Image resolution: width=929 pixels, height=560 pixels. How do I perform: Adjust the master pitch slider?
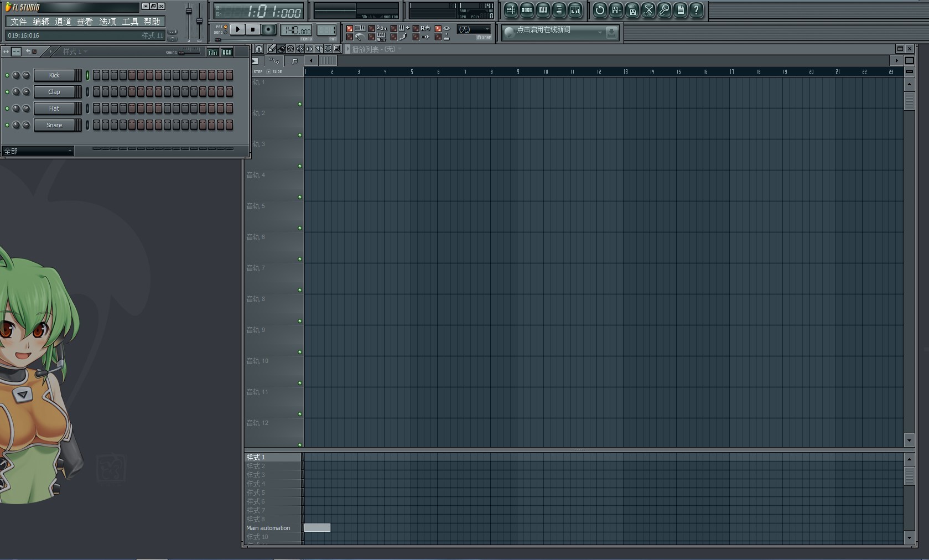click(x=200, y=21)
